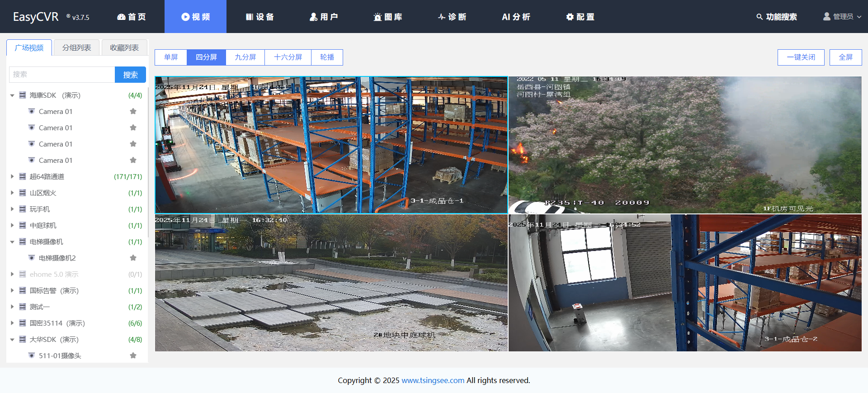
Task: Toggle the favorite star for 电梯摄像机2
Action: (x=133, y=258)
